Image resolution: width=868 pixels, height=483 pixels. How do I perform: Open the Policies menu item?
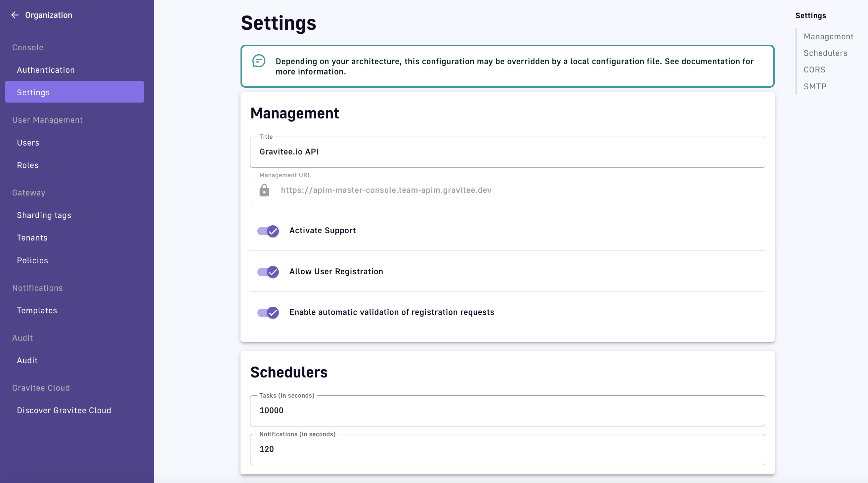32,261
